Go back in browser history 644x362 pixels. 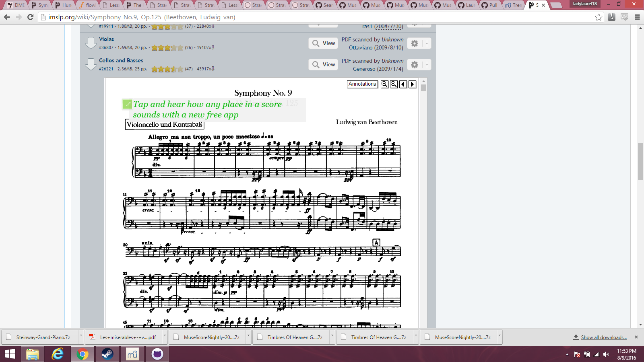point(7,17)
